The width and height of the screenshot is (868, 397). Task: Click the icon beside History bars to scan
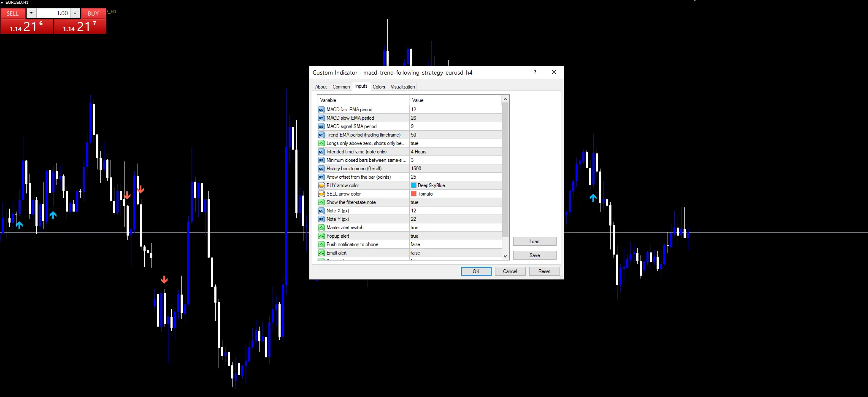coord(322,169)
